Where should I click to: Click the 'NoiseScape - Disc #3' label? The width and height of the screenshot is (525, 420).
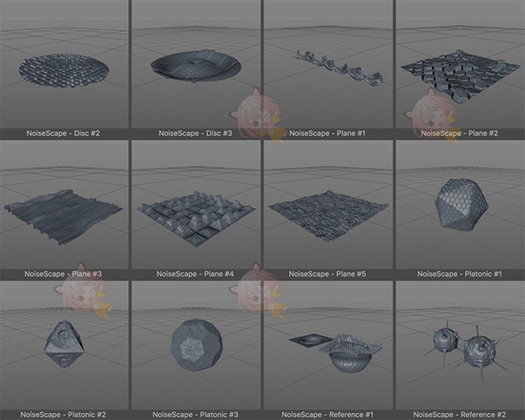point(195,133)
